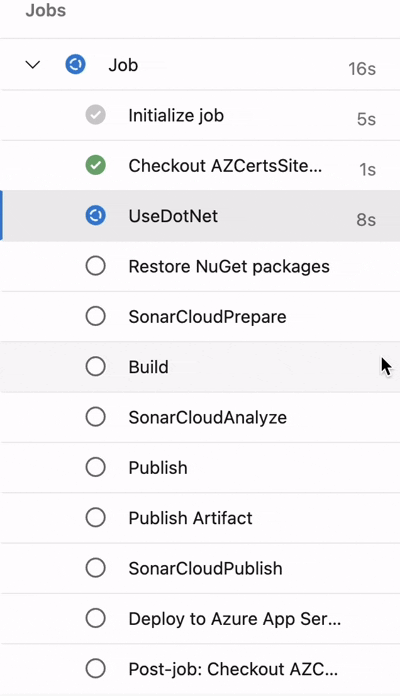Click the 8s duration of UseDotNet
Image resolution: width=400 pixels, height=696 pixels.
[366, 219]
